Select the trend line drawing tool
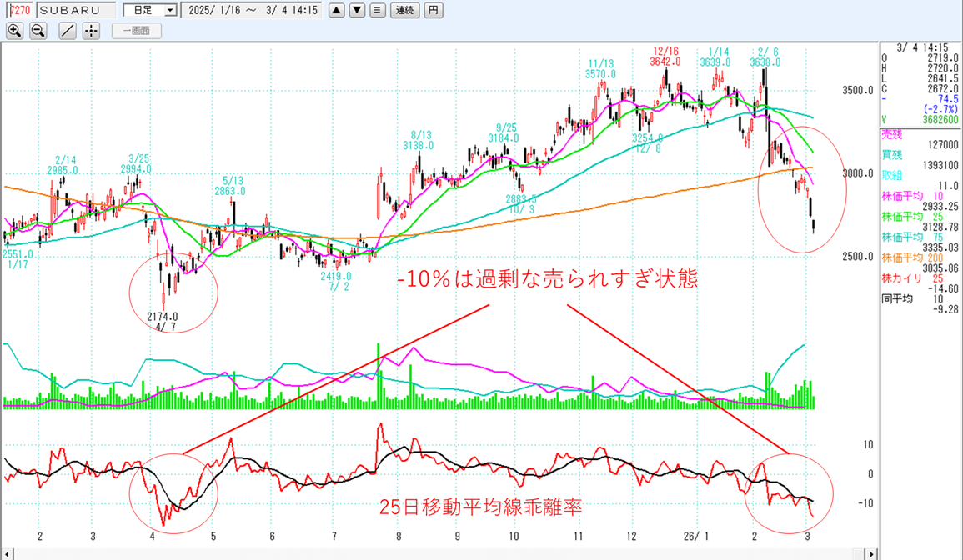Image resolution: width=963 pixels, height=560 pixels. [68, 31]
